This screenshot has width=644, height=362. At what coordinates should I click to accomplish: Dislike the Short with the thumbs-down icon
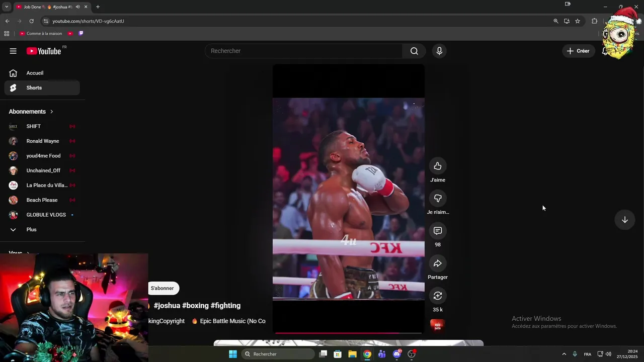pyautogui.click(x=438, y=199)
